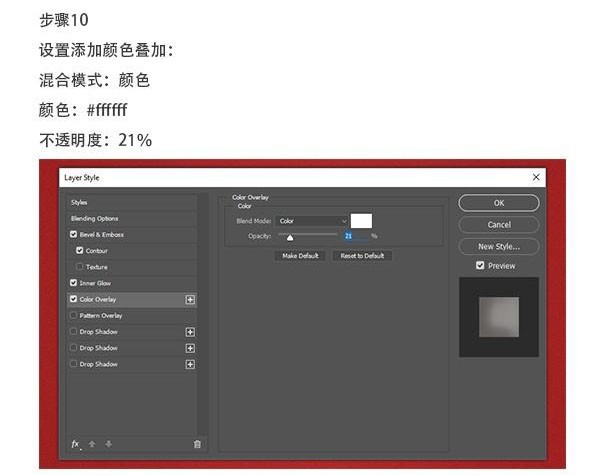
Task: Click the trash icon to delete effect
Action: tap(197, 443)
